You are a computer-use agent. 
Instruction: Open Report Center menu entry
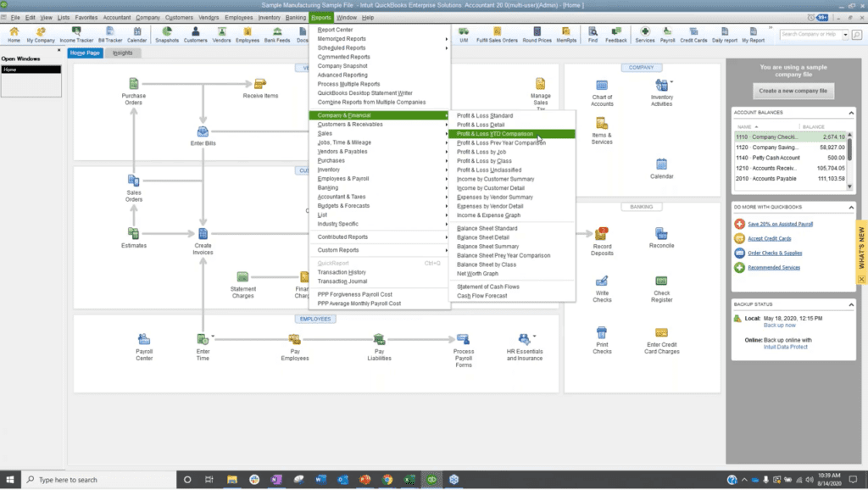point(379,30)
